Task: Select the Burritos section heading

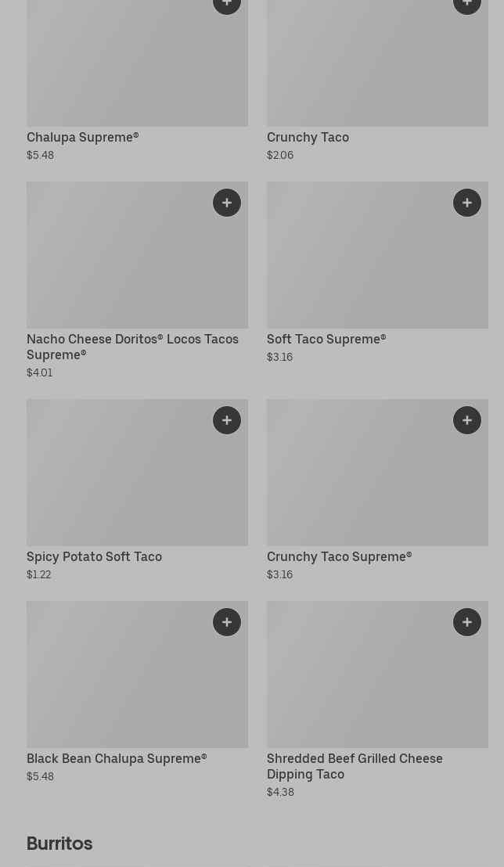Action: pos(59,844)
